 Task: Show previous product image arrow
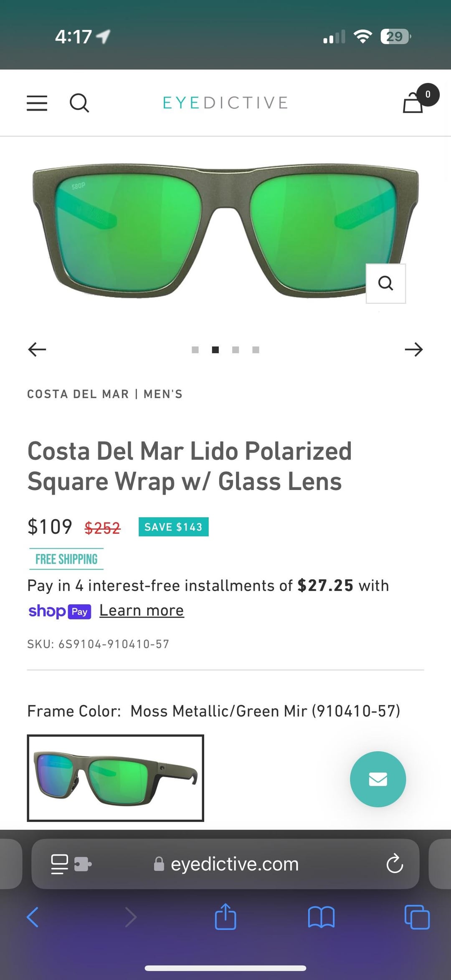click(x=37, y=349)
